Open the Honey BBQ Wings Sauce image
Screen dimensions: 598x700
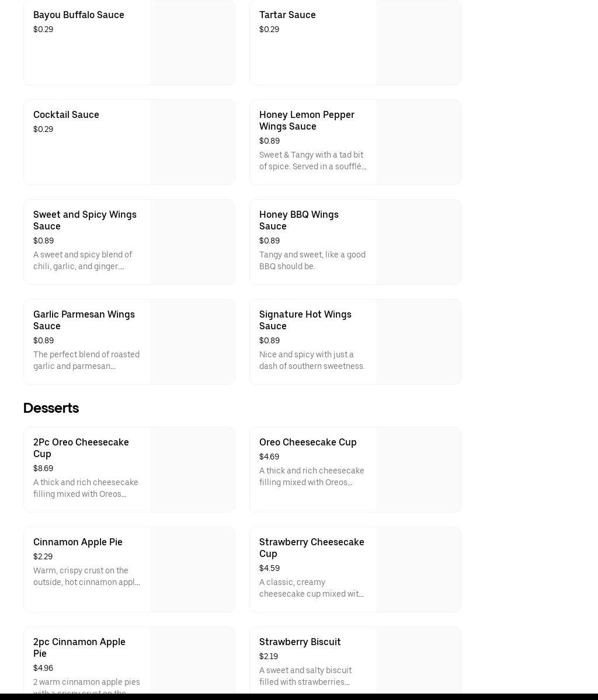click(x=418, y=242)
